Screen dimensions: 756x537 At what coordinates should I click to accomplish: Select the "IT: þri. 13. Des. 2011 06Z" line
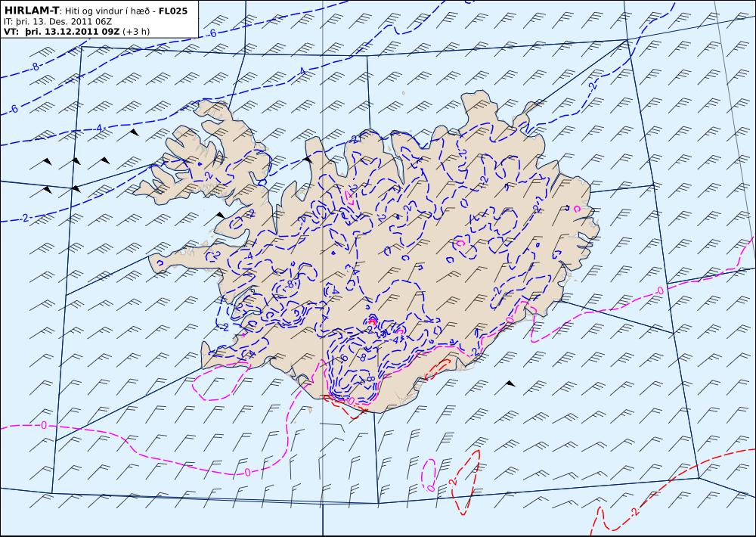point(58,21)
